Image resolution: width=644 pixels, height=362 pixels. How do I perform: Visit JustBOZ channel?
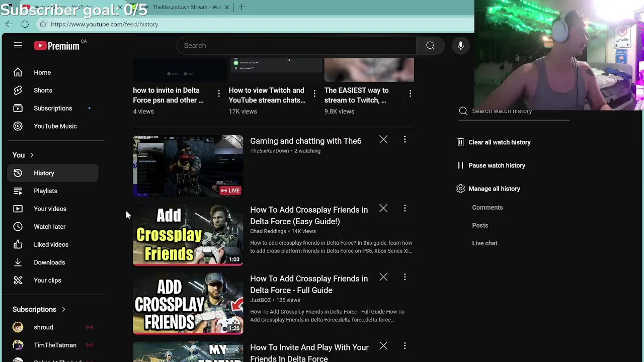point(261,300)
